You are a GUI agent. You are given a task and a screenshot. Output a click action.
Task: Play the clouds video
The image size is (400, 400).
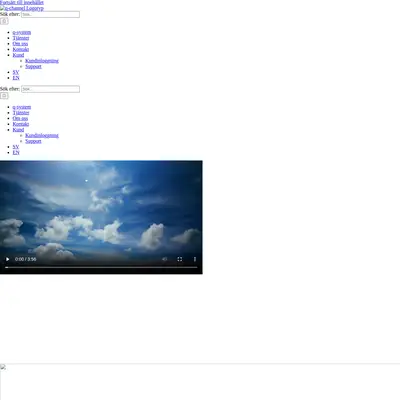7,259
